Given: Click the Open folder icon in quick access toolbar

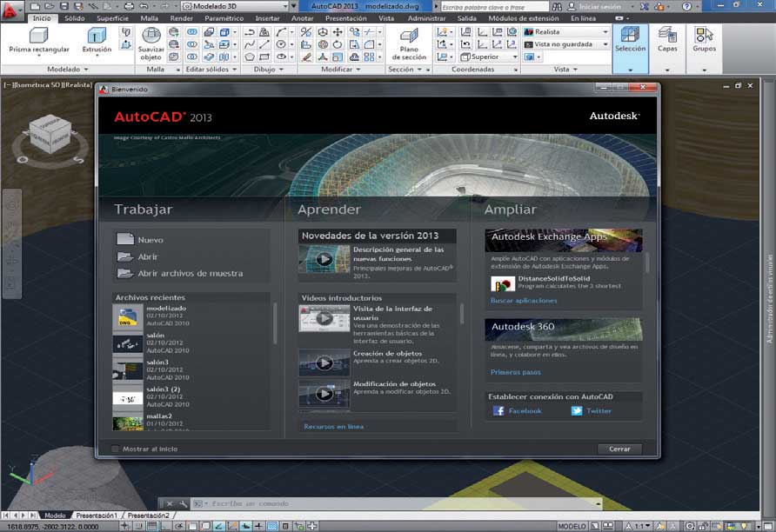Looking at the screenshot, I should pos(50,6).
